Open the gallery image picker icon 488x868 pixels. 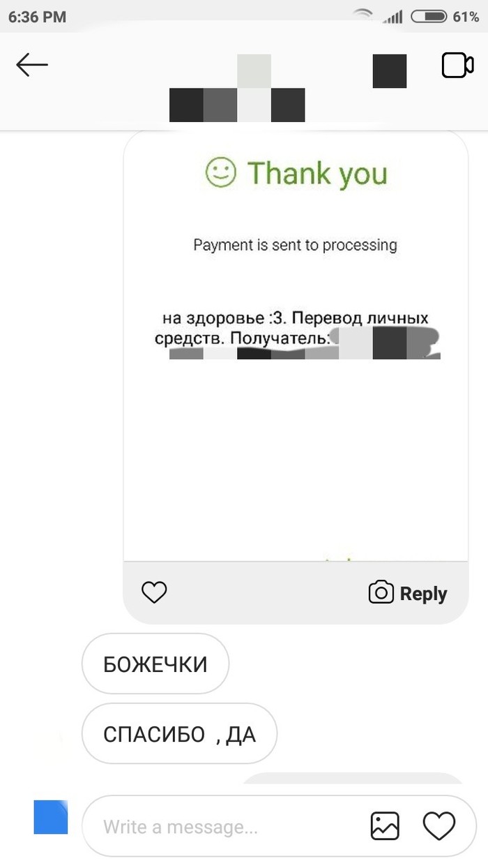[x=384, y=826]
